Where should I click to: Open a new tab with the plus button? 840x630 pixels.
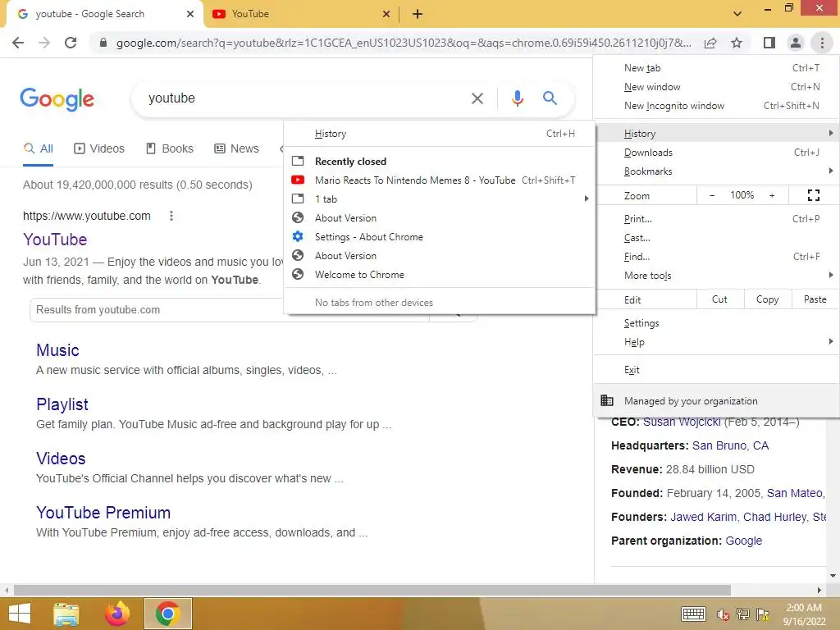click(418, 14)
